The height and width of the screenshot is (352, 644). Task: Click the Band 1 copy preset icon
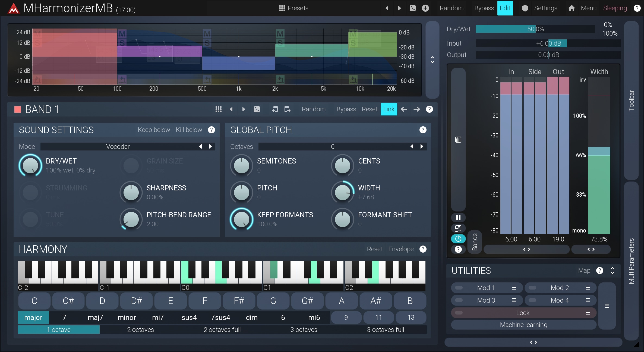pyautogui.click(x=275, y=109)
